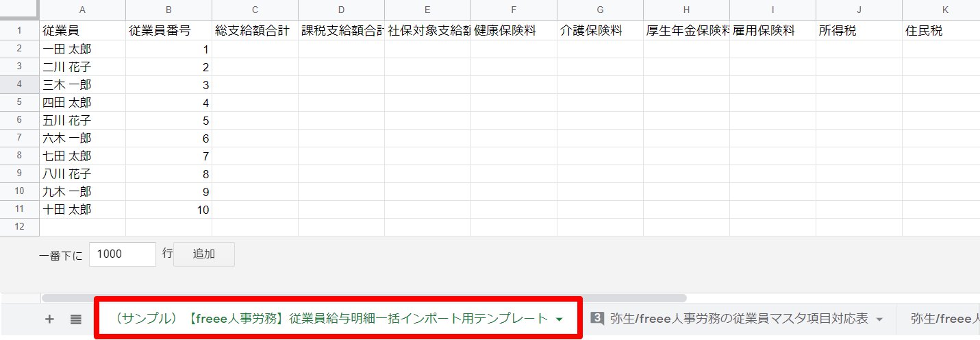Select the cell containing 十田 太郎
Image resolution: width=980 pixels, height=340 pixels.
pyautogui.click(x=82, y=209)
